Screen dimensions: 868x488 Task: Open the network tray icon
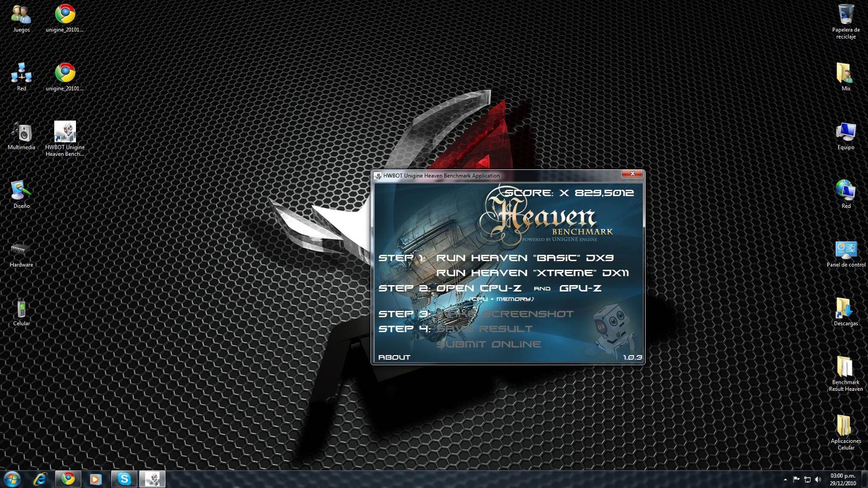(x=807, y=479)
